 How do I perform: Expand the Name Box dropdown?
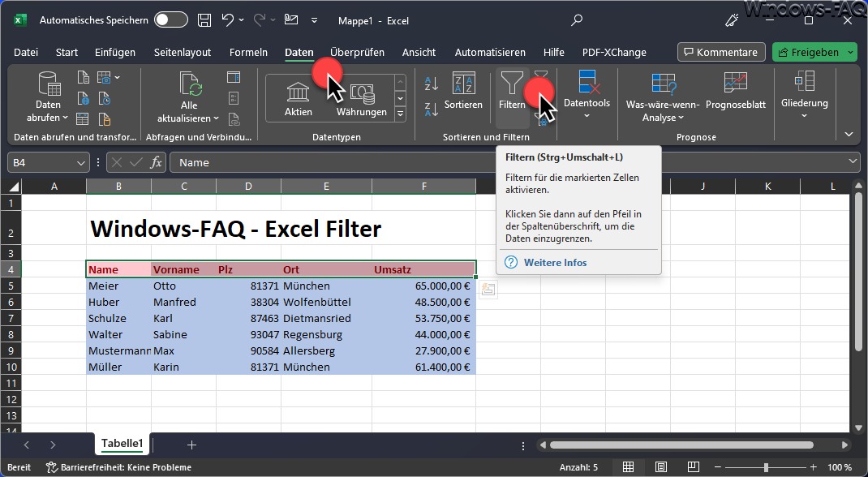pos(81,163)
